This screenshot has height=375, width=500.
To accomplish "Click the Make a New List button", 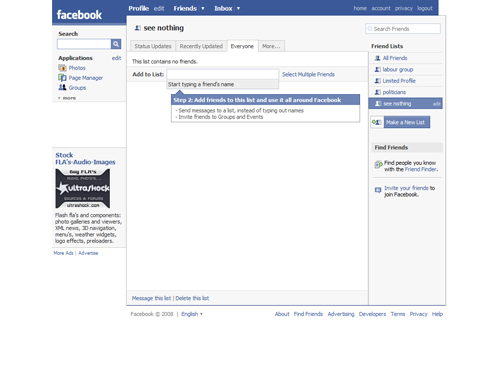I will point(407,122).
